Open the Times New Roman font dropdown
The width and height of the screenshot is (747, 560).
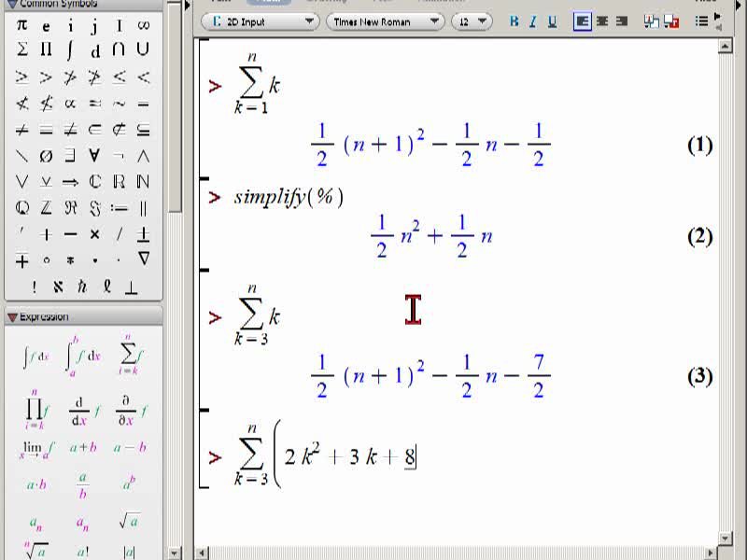[386, 21]
